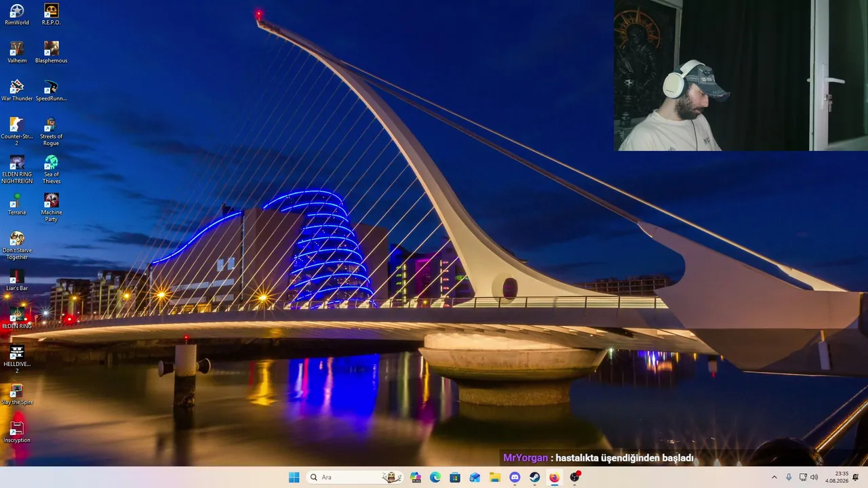Select the Inscryption desktop icon
This screenshot has height=488, width=868.
[17, 432]
